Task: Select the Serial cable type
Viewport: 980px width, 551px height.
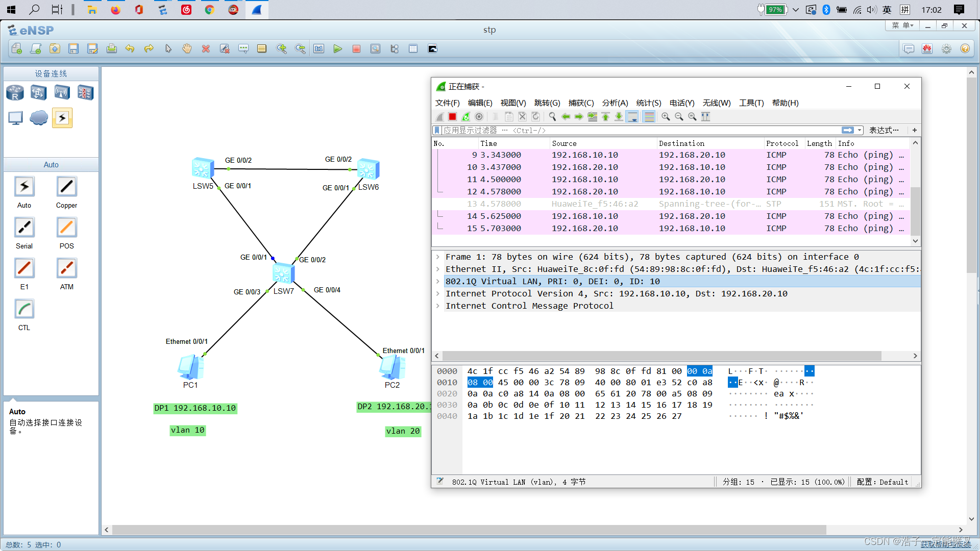Action: pos(24,228)
